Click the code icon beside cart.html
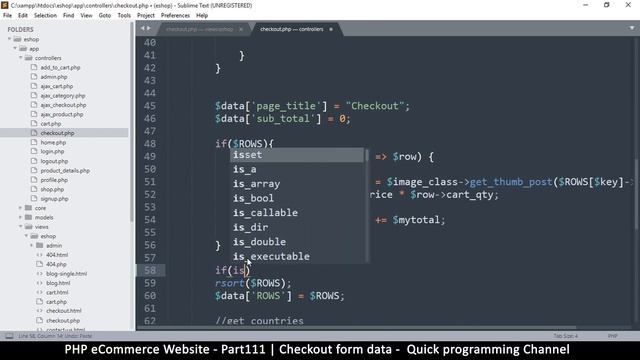The height and width of the screenshot is (360, 640). tap(40, 292)
